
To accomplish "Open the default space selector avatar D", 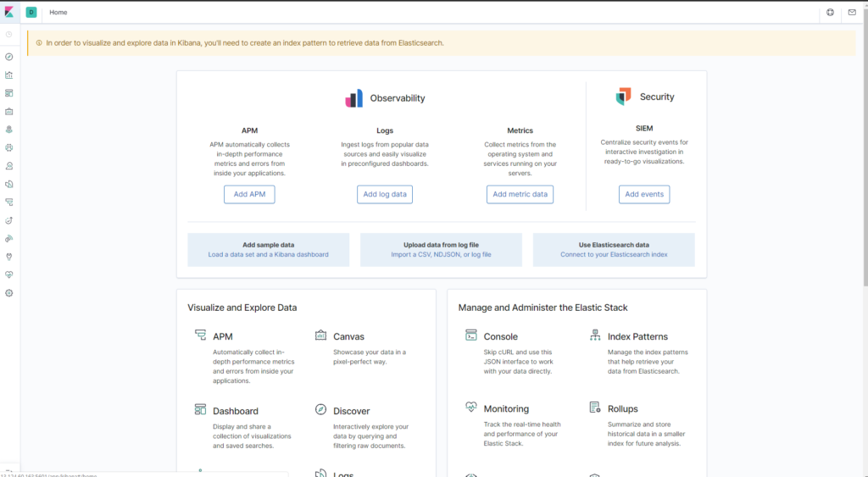I will (x=31, y=12).
